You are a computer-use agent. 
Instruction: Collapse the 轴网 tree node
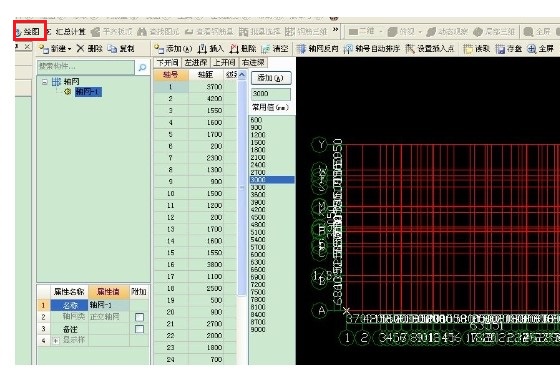45,82
